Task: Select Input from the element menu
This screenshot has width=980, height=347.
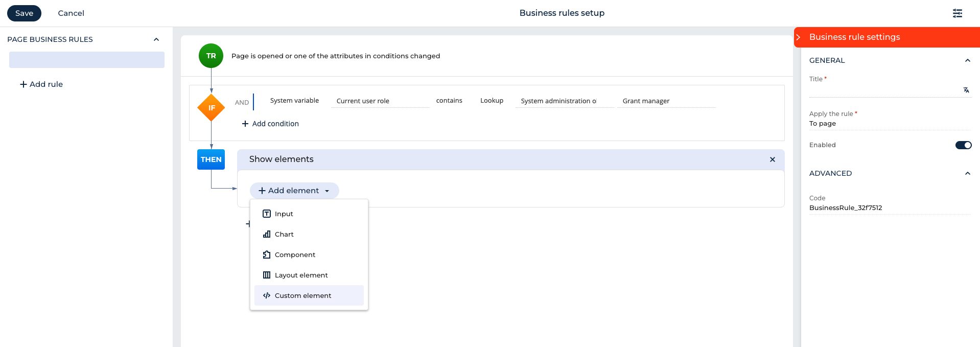Action: point(284,214)
